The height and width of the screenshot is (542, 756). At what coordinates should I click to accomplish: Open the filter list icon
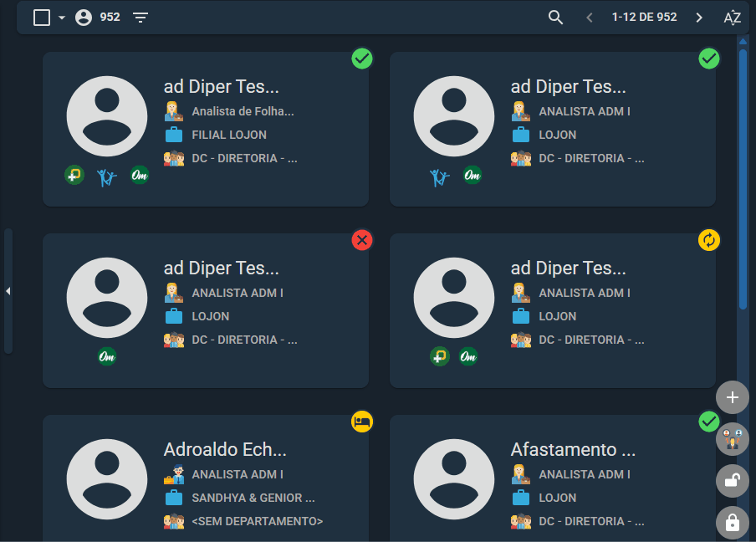(x=140, y=18)
